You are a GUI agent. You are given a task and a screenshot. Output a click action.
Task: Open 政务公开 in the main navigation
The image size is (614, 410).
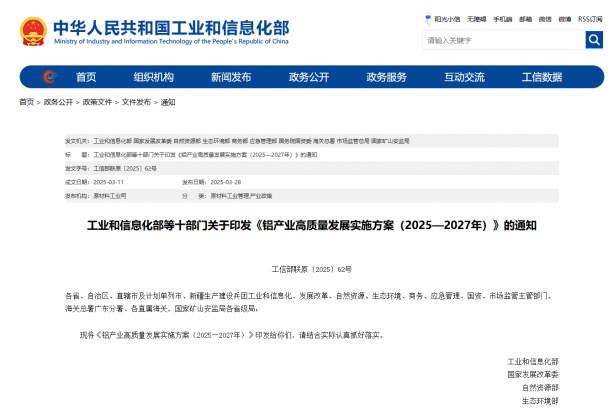(x=309, y=77)
